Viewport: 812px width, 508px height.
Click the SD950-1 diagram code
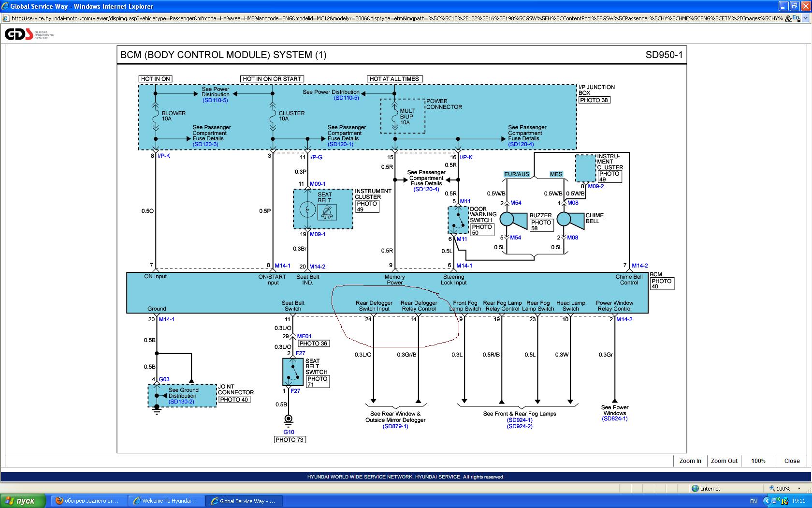(664, 55)
